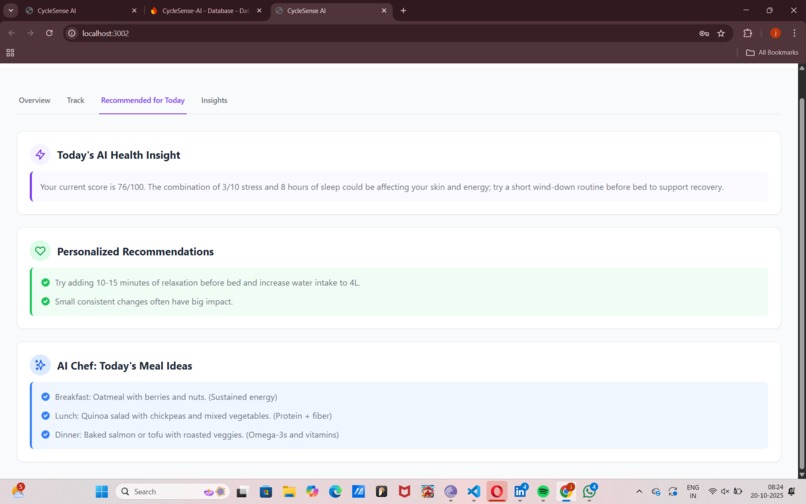
Task: Click the blue check beside Breakfast idea
Action: [x=45, y=397]
